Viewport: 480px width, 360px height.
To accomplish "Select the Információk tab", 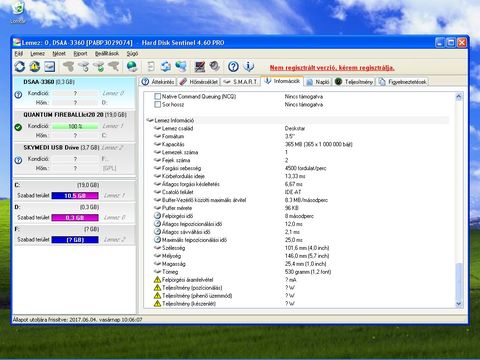I will 282,81.
